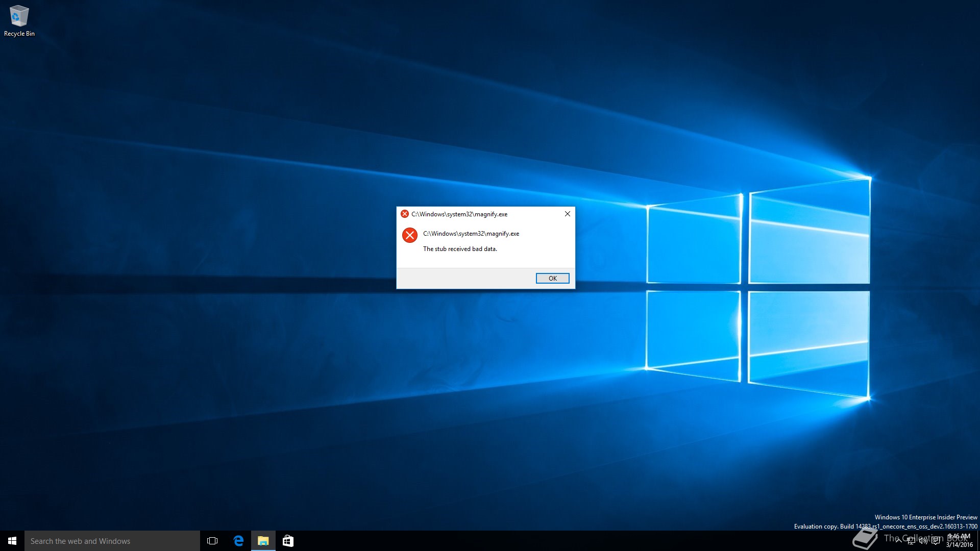This screenshot has height=551, width=980.
Task: Open the Store from the taskbar
Action: point(288,541)
